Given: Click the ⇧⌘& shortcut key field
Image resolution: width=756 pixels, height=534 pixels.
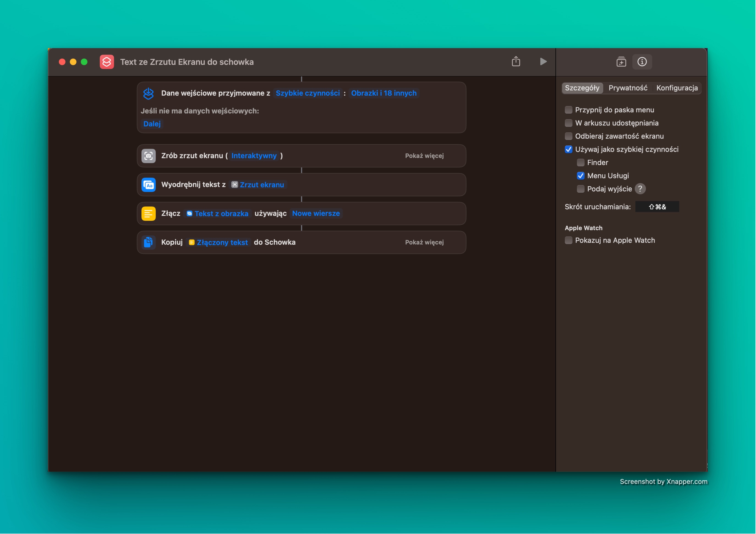Looking at the screenshot, I should click(657, 207).
